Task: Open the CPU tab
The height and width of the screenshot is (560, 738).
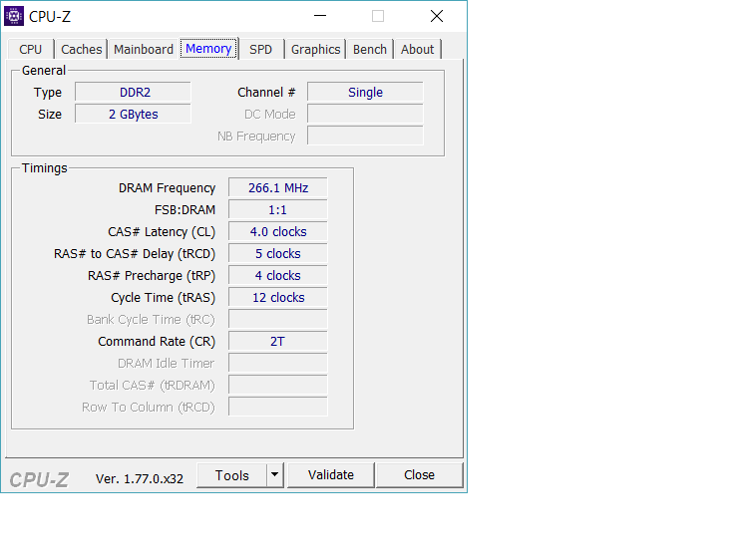Action: coord(31,50)
